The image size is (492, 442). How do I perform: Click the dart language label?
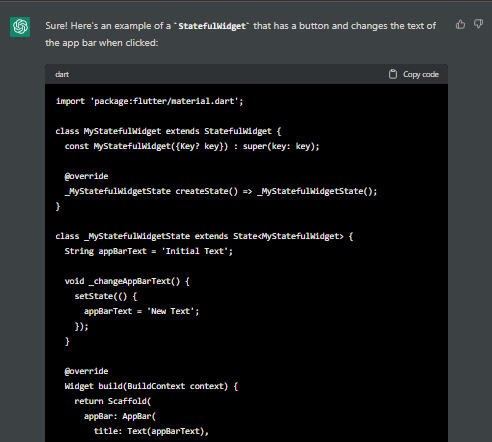click(x=62, y=74)
